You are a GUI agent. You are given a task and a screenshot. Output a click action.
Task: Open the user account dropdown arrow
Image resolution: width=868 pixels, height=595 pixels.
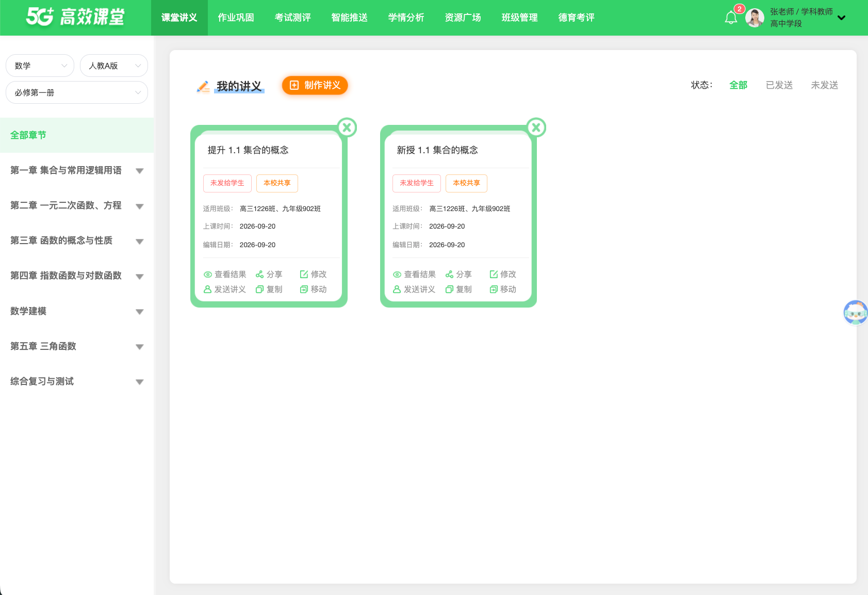[x=841, y=18]
